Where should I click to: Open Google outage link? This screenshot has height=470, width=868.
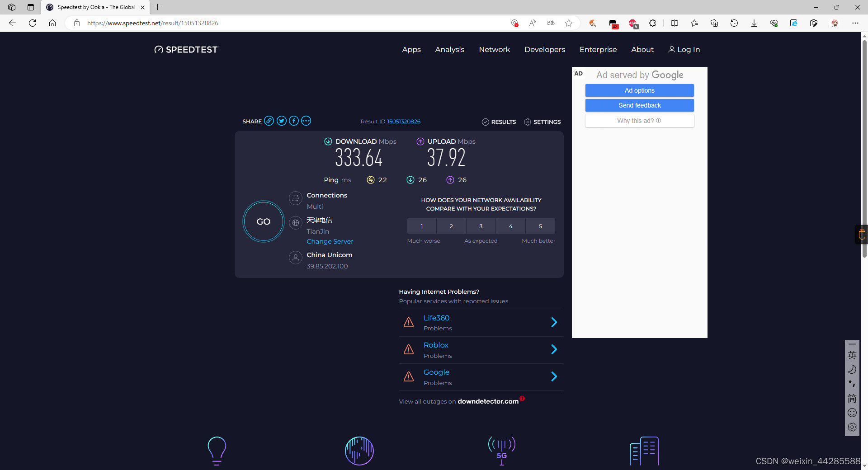[x=436, y=372]
